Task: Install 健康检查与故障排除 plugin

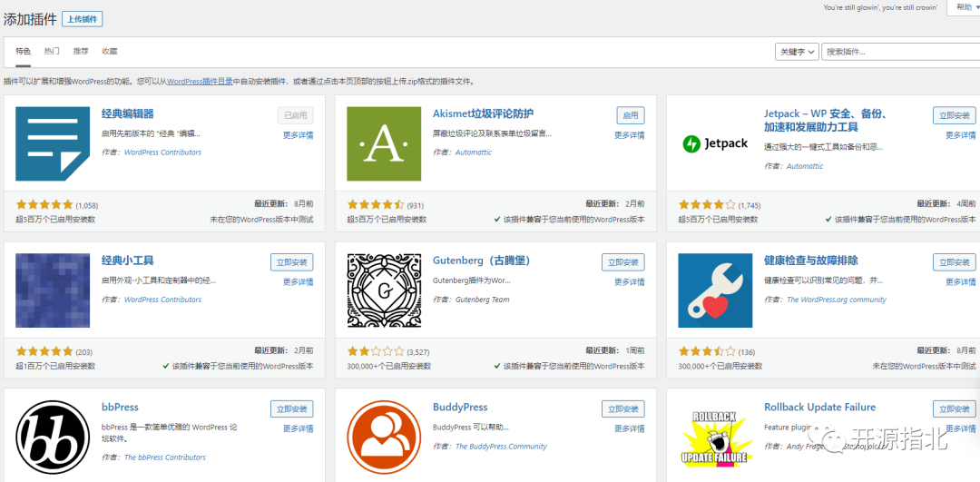Action: pyautogui.click(x=955, y=262)
